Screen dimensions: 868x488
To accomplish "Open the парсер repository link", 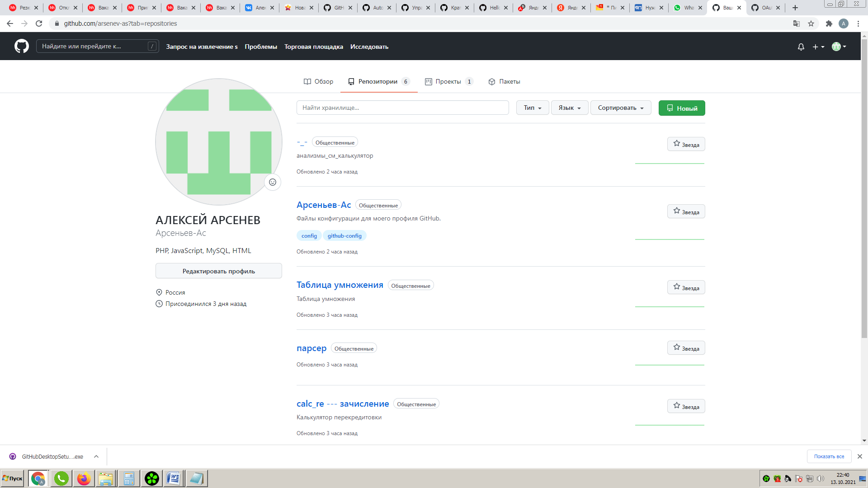I will coord(311,348).
